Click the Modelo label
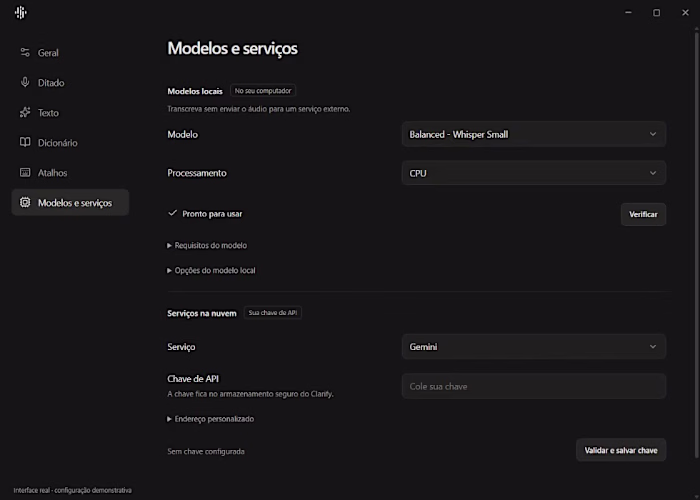Image resolution: width=700 pixels, height=500 pixels. point(183,134)
